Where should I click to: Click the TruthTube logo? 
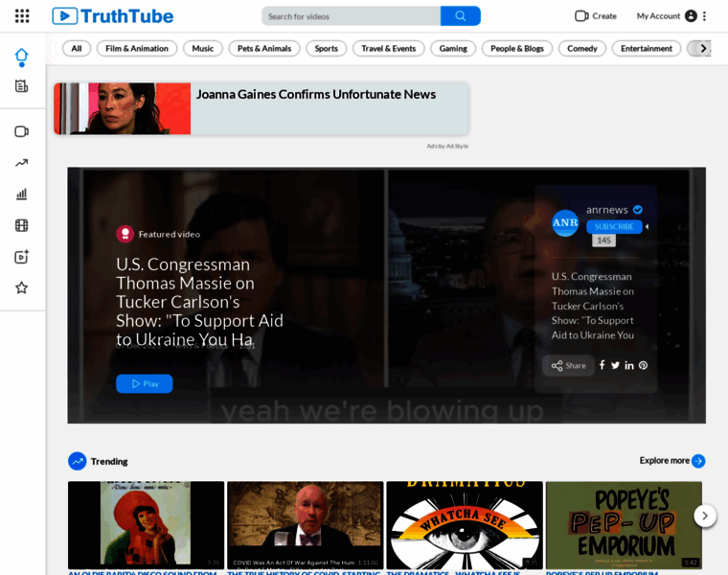(x=113, y=16)
